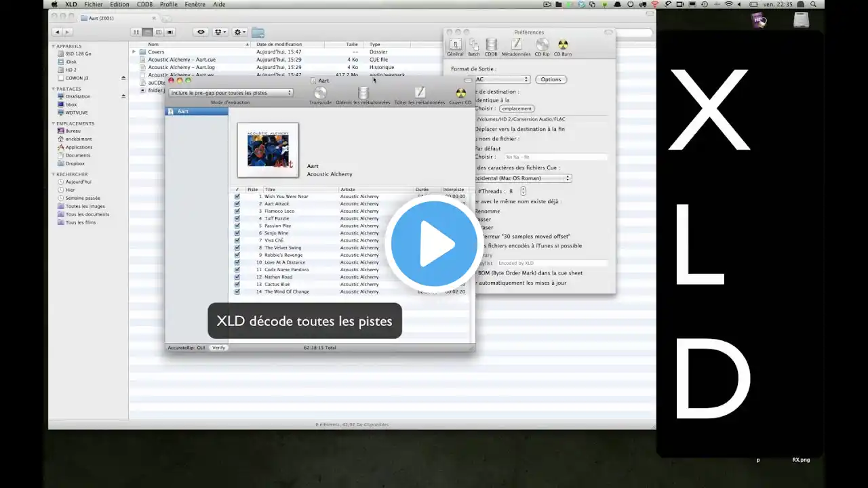The image size is (868, 488).
Task: Uncheck track 14 The Wind Of Change
Action: [x=237, y=291]
